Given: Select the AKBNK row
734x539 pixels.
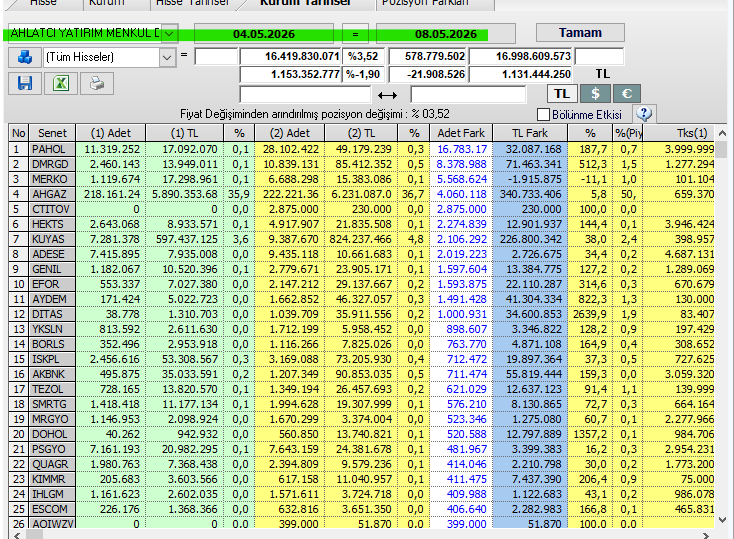Looking at the screenshot, I should click(361, 374).
